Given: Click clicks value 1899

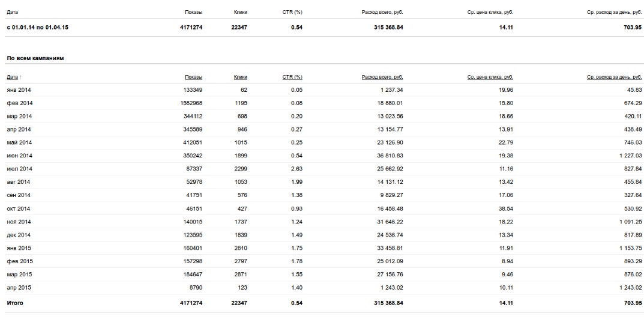Looking at the screenshot, I should [x=240, y=156].
